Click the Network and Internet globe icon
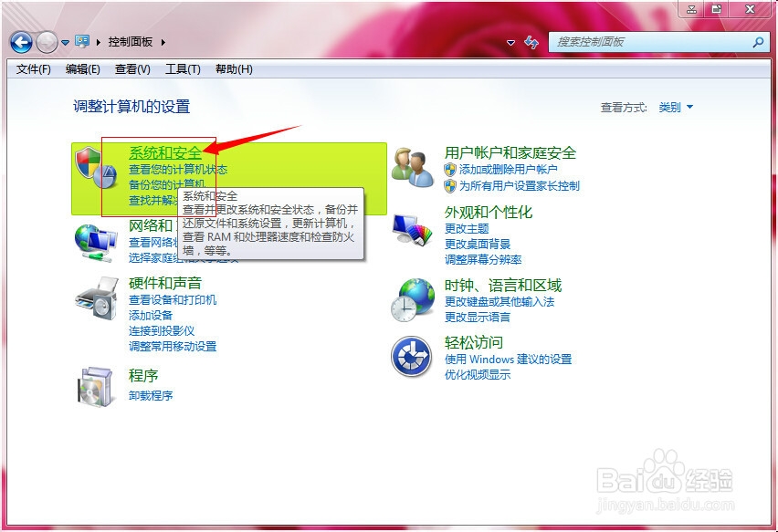Viewport: 778px width, 532px height. pos(96,243)
